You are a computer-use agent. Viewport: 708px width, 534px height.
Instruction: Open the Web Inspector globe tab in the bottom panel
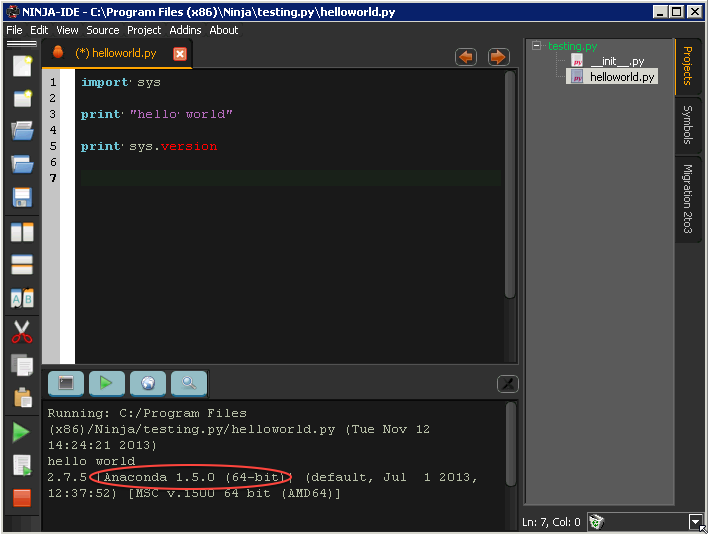(x=147, y=383)
